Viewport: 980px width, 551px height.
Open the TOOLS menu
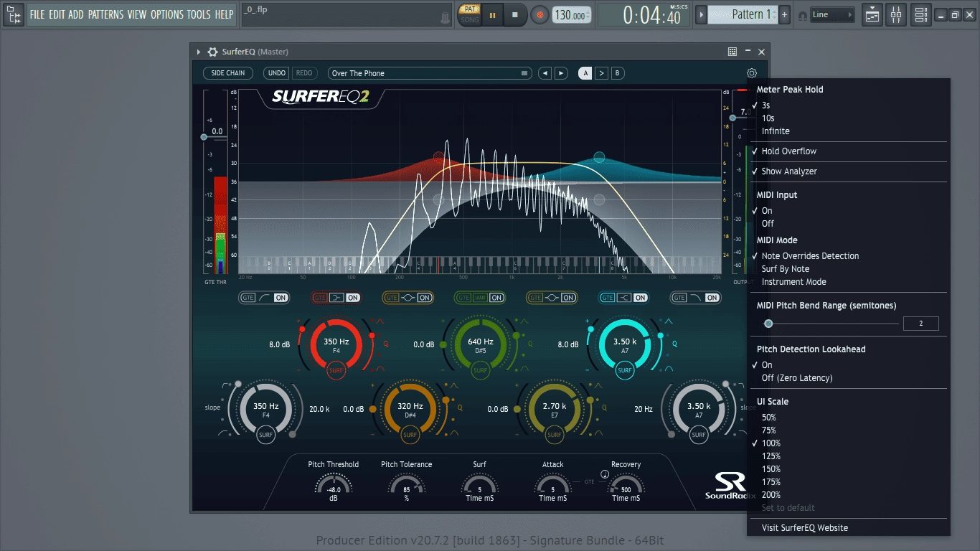point(199,14)
